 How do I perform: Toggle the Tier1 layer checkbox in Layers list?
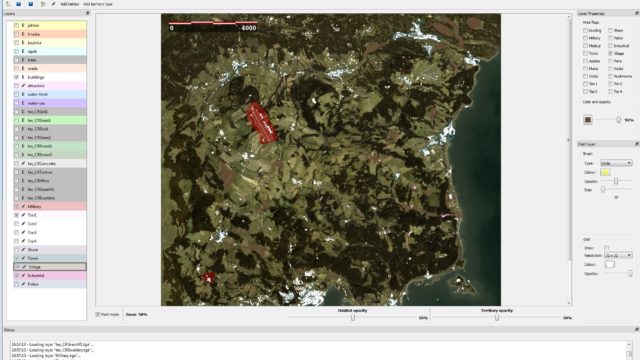click(x=16, y=215)
